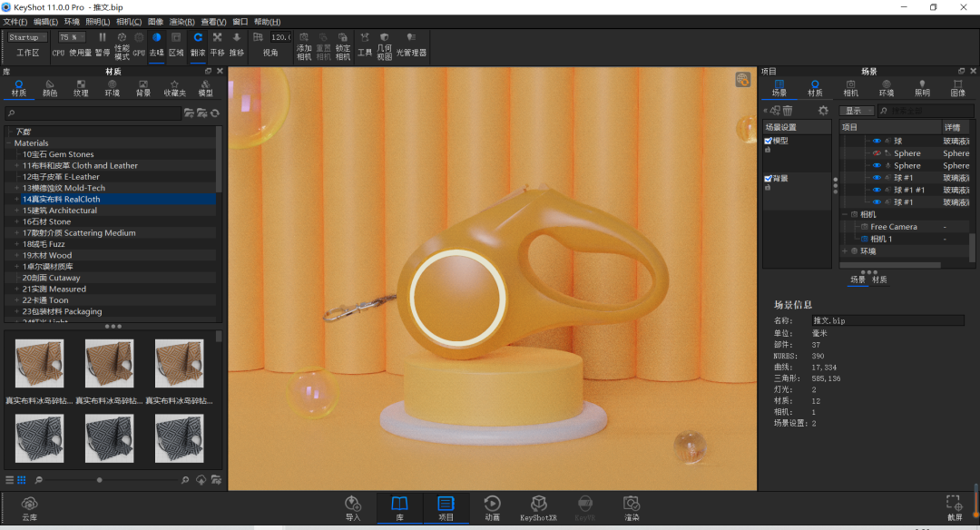The height and width of the screenshot is (530, 980).
Task: Show the hidden Sphere via its eye icon
Action: point(877,154)
